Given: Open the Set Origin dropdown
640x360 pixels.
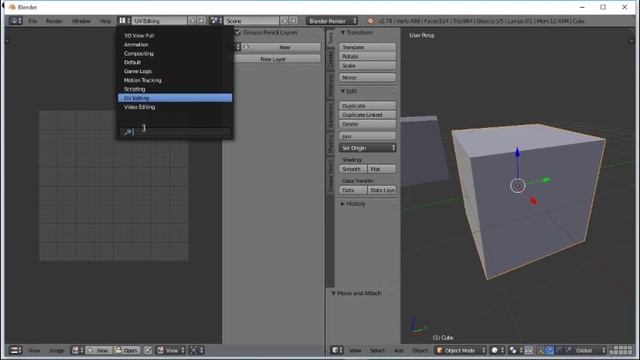Looking at the screenshot, I should (367, 148).
